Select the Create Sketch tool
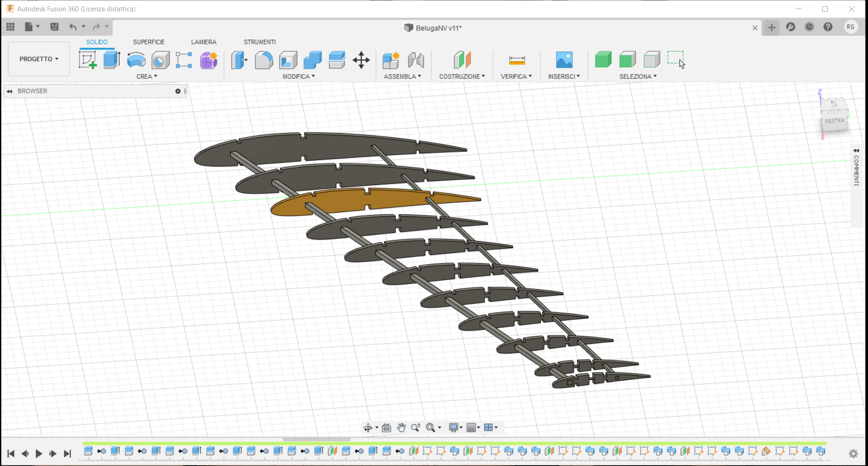868x466 pixels. pos(88,60)
